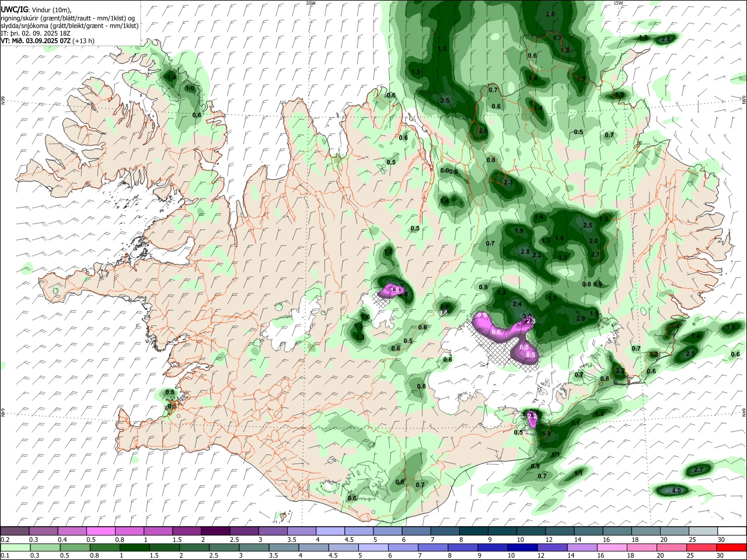Click the 0.1 label in the rain legend
The width and height of the screenshot is (747, 560).
pyautogui.click(x=5, y=555)
